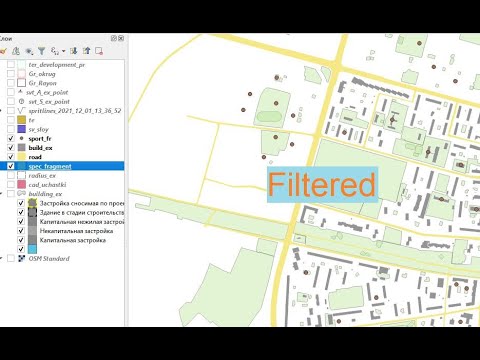Enable the radius_ex layer checkbox
480x360 pixels.
pyautogui.click(x=11, y=175)
